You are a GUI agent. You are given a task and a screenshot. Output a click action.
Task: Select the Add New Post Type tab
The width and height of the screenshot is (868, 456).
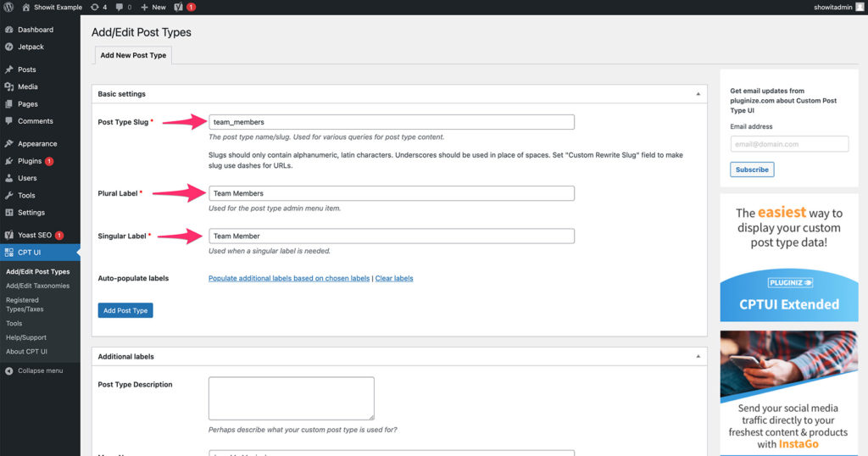133,55
